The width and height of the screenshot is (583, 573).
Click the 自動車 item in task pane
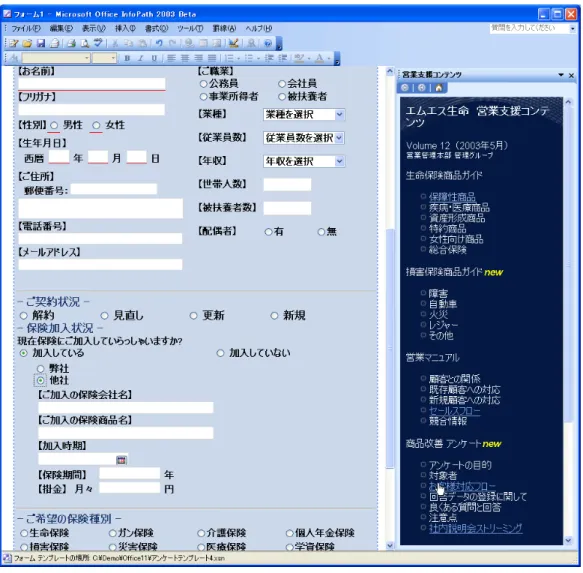(x=443, y=304)
